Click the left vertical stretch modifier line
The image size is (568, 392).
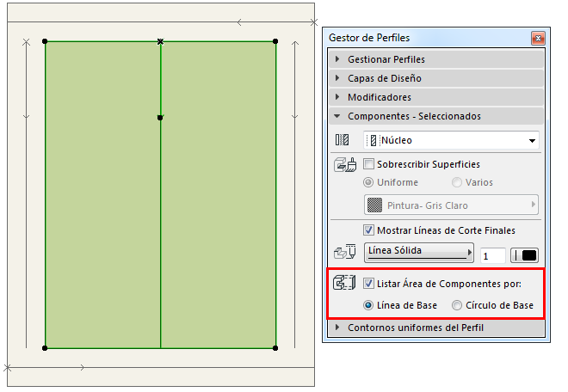(26, 195)
